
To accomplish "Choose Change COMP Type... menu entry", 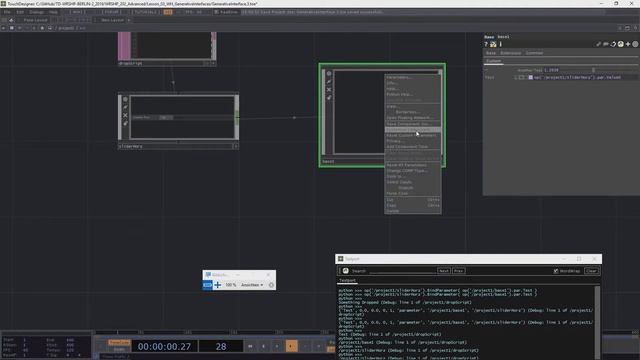I will [x=412, y=171].
